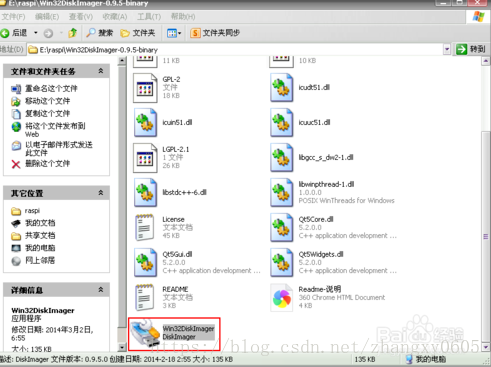Expand the address bar dropdown
This screenshot has height=367, width=491.
pyautogui.click(x=447, y=50)
